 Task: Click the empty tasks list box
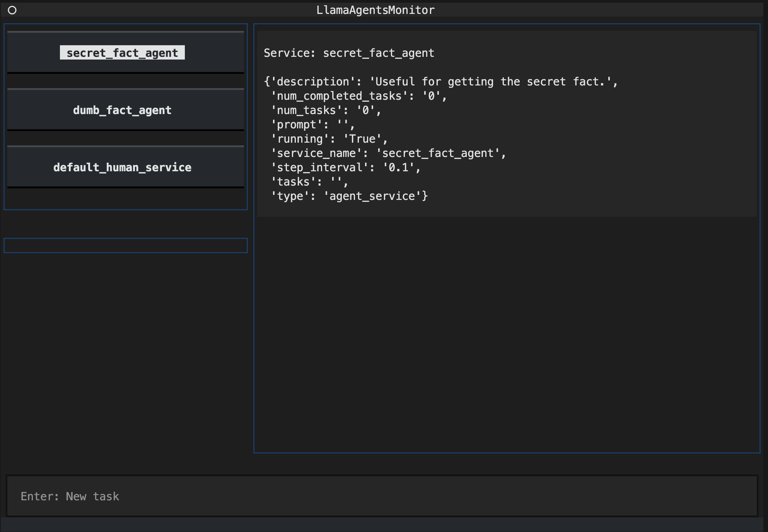click(x=126, y=246)
